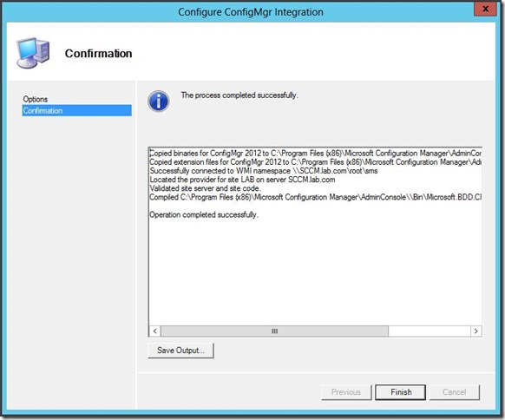Click the greyed-out Cancel button
505x420 pixels.
454,392
